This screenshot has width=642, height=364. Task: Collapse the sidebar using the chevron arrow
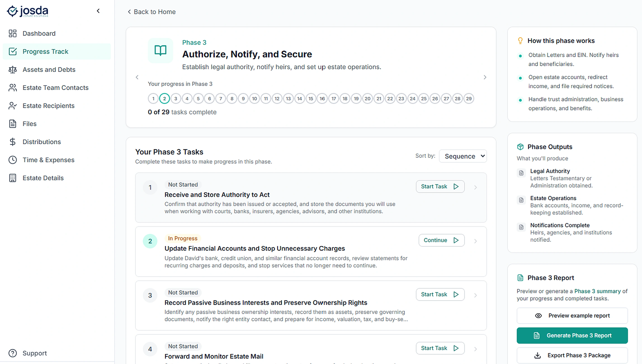click(x=98, y=11)
